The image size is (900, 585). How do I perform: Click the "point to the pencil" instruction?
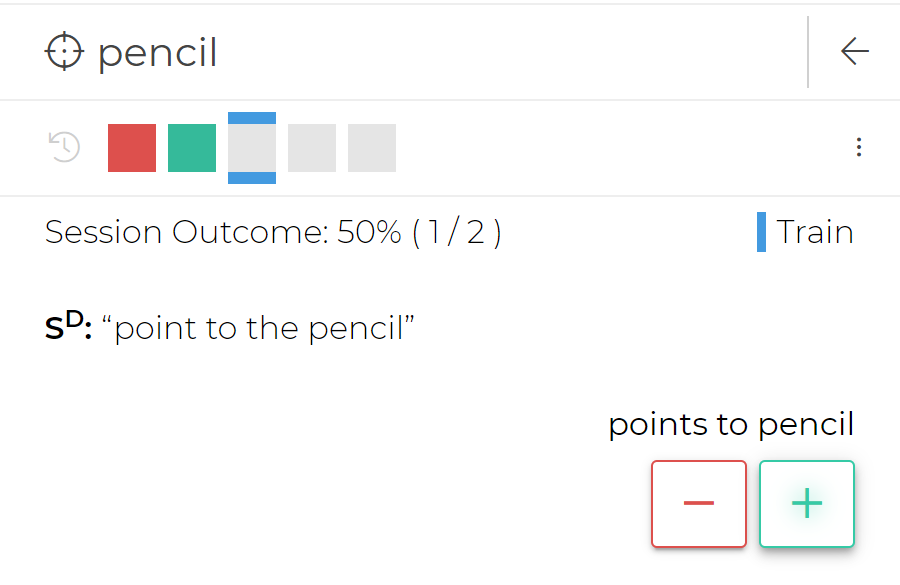point(258,328)
